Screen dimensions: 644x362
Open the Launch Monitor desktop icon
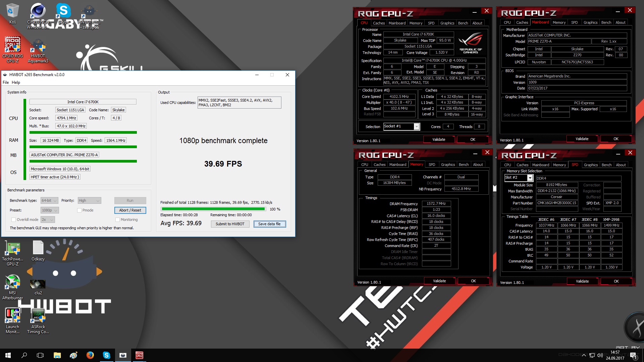(12, 321)
